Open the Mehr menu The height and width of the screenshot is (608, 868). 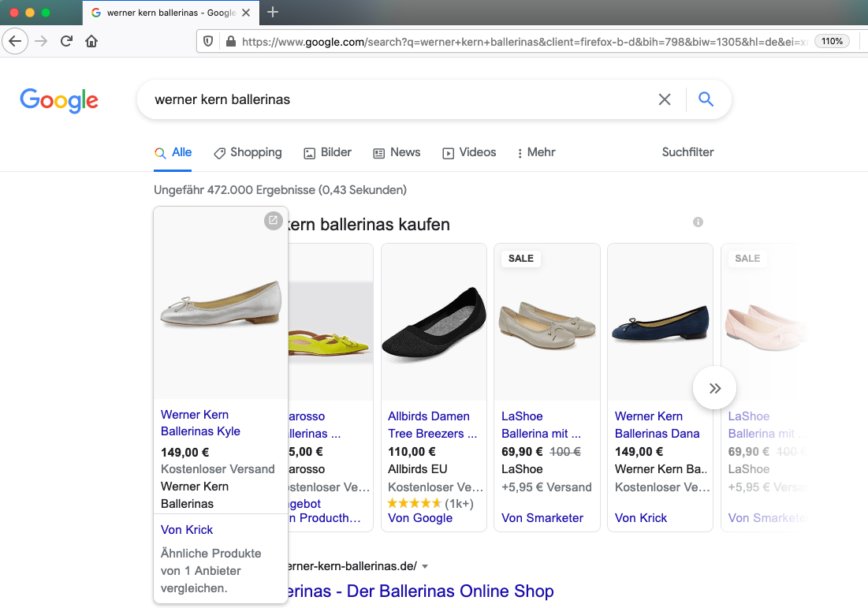(x=536, y=152)
